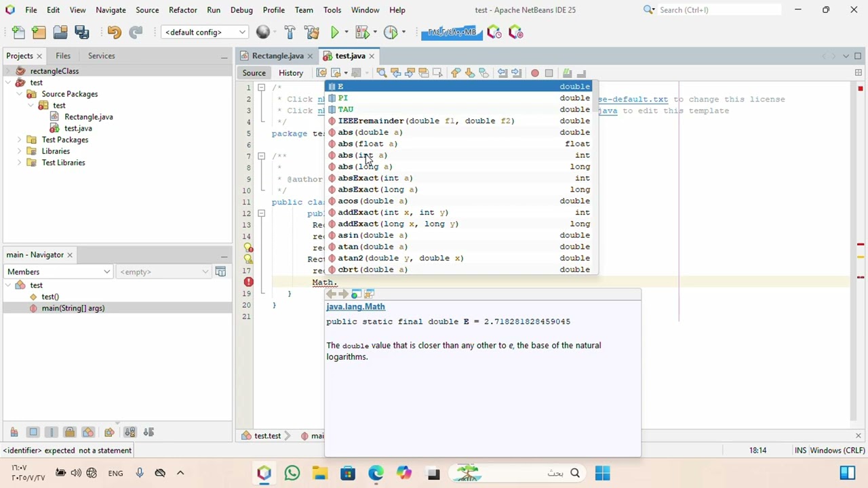Select PI from the completion list
Viewport: 868px width, 488px height.
(459, 98)
